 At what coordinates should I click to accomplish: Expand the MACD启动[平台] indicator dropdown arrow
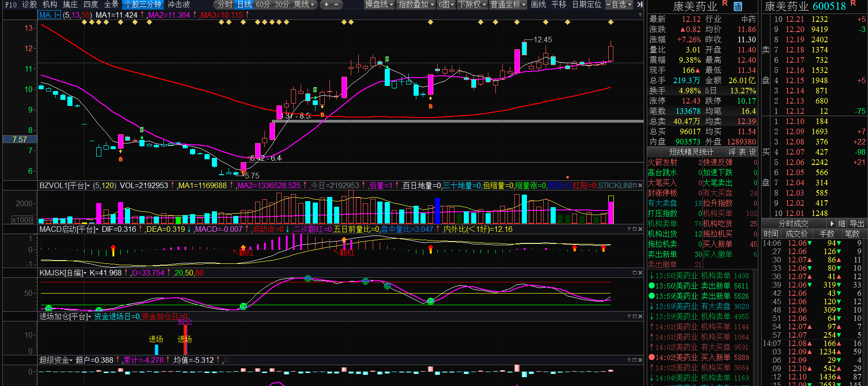click(x=97, y=229)
